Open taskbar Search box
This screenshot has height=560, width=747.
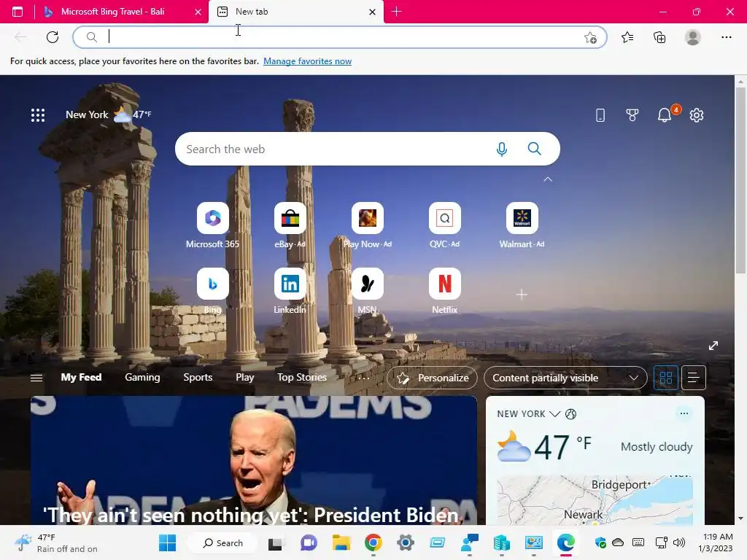pyautogui.click(x=223, y=542)
